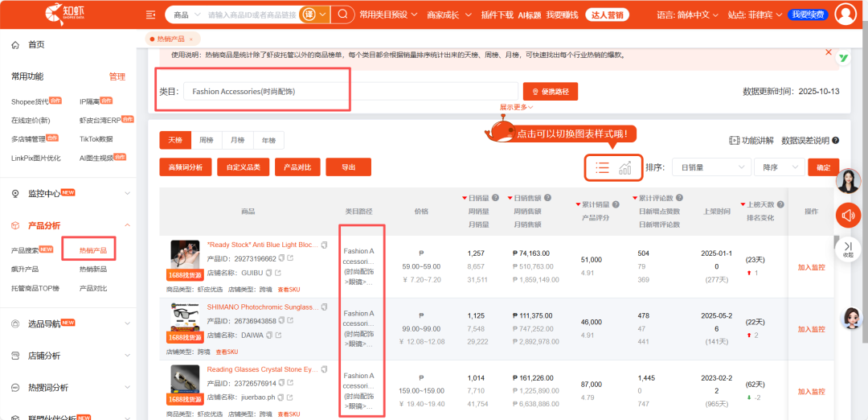Click 加入监控 for the SHIMANO product
Screen dimensions: 868x420
[811, 329]
